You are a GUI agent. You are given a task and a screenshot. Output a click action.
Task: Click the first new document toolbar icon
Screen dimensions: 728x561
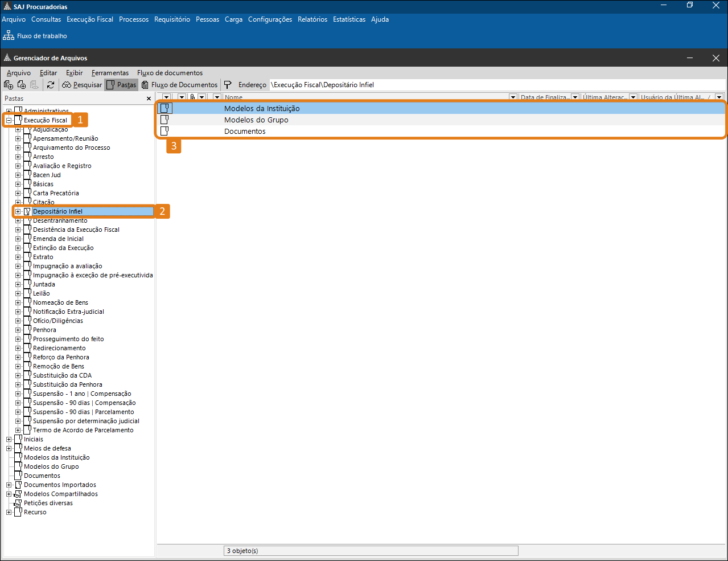tap(9, 85)
